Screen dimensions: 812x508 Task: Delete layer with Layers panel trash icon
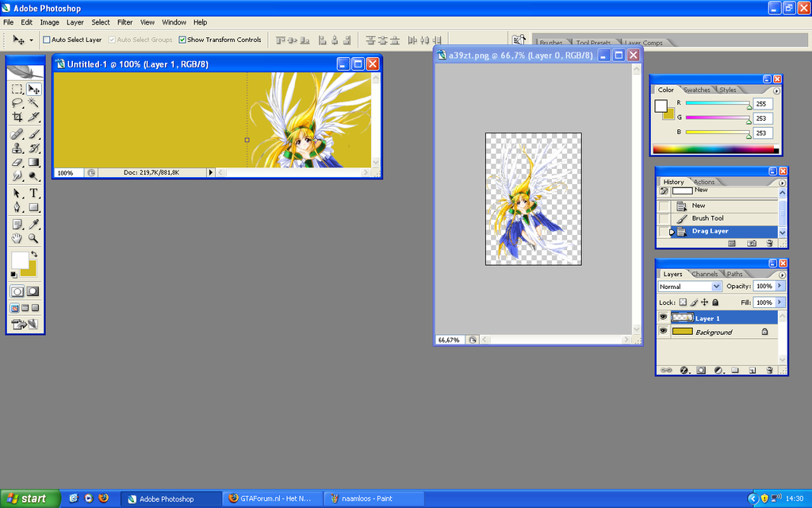[769, 370]
